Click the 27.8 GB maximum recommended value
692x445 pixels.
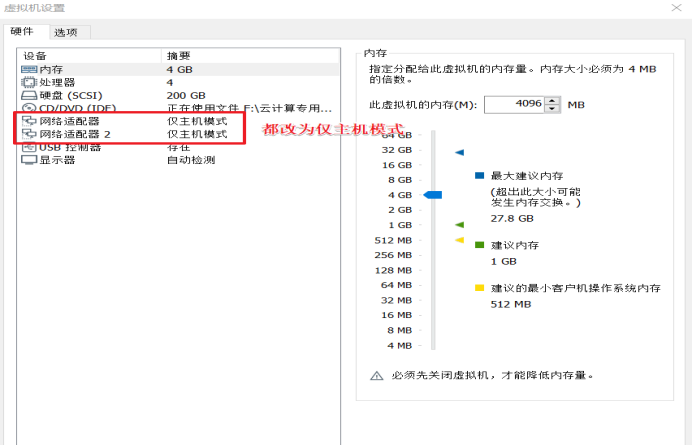pyautogui.click(x=512, y=219)
